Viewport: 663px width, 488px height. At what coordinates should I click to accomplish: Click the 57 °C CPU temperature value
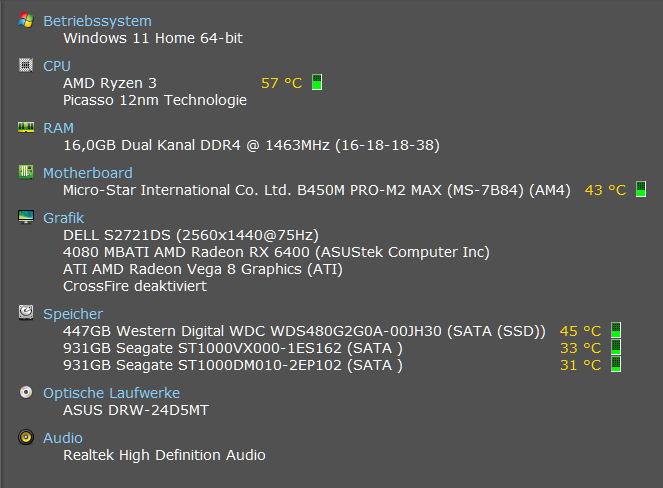coord(281,83)
